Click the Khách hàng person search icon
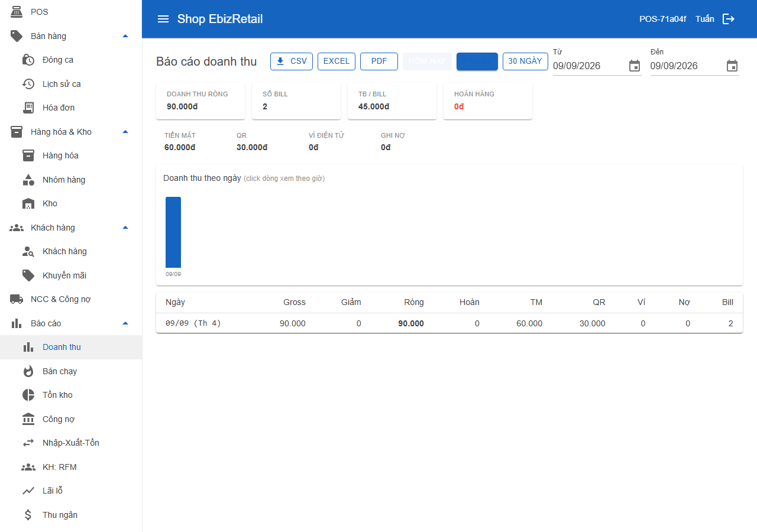 28,251
